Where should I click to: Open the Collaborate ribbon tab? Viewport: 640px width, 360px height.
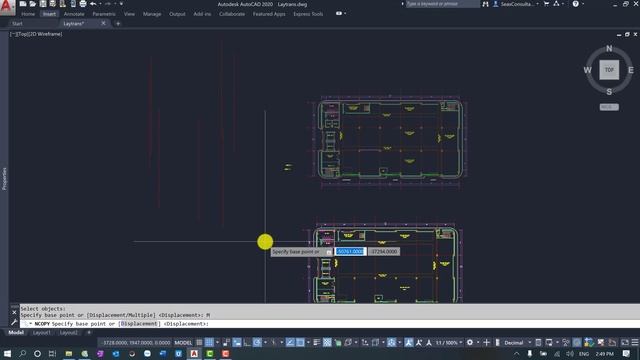pyautogui.click(x=232, y=14)
